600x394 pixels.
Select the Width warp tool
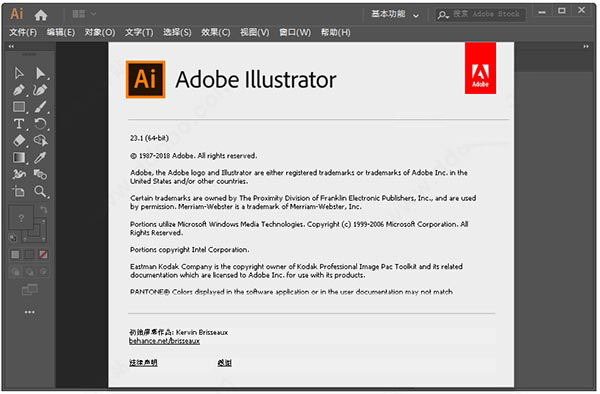coord(19,174)
